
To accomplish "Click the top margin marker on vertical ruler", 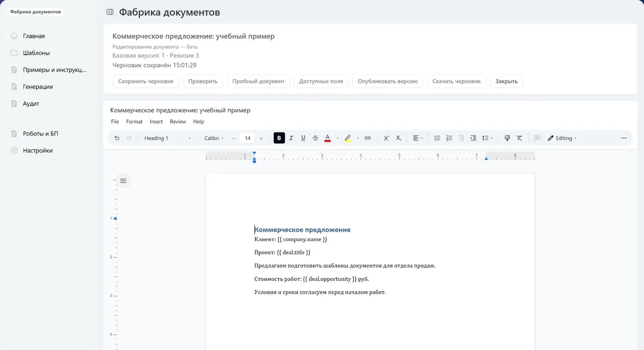I will pyautogui.click(x=115, y=219).
